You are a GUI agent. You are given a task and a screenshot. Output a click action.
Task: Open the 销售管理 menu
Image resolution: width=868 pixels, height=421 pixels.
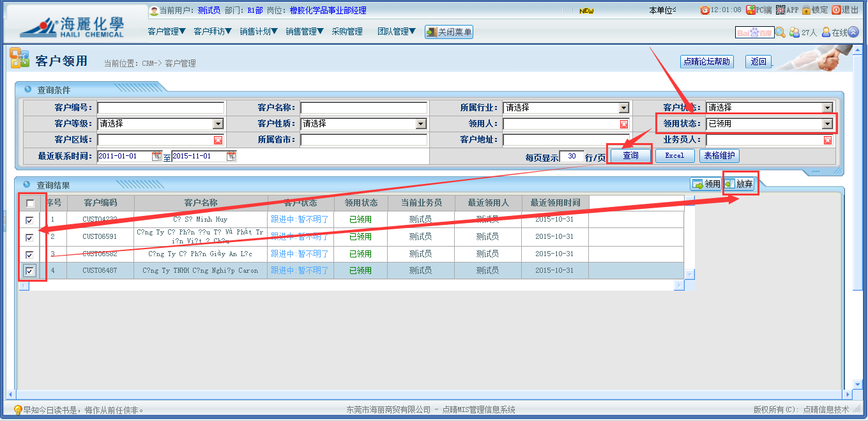pyautogui.click(x=304, y=31)
